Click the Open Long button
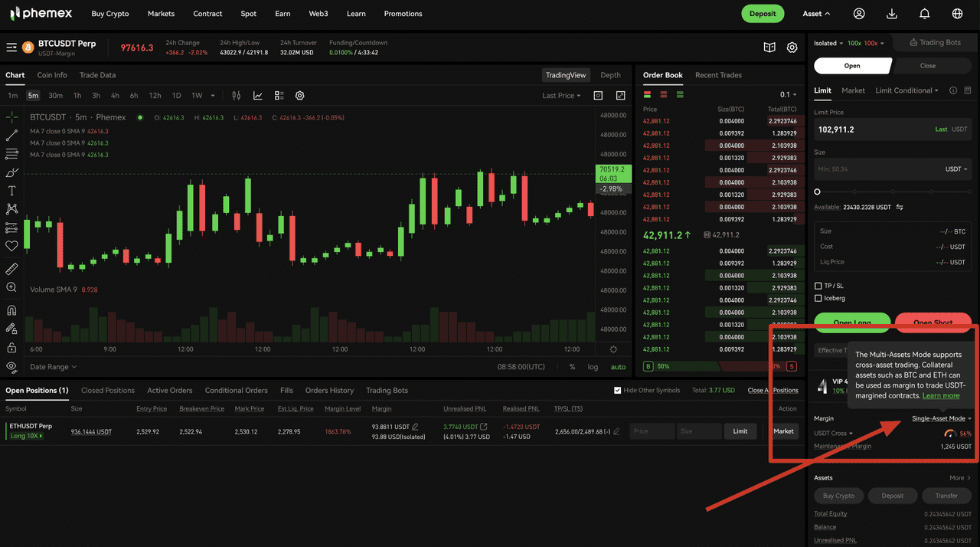The height and width of the screenshot is (547, 980). (x=852, y=321)
